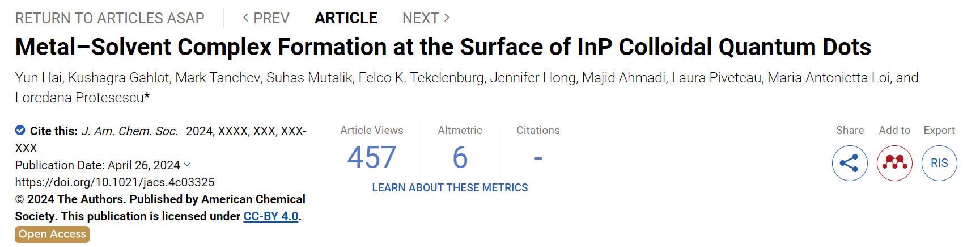Go to the PREV article

click(266, 18)
